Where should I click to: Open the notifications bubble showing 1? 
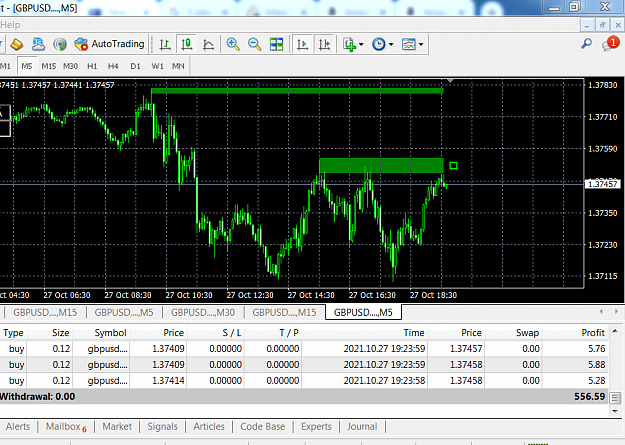click(x=611, y=43)
